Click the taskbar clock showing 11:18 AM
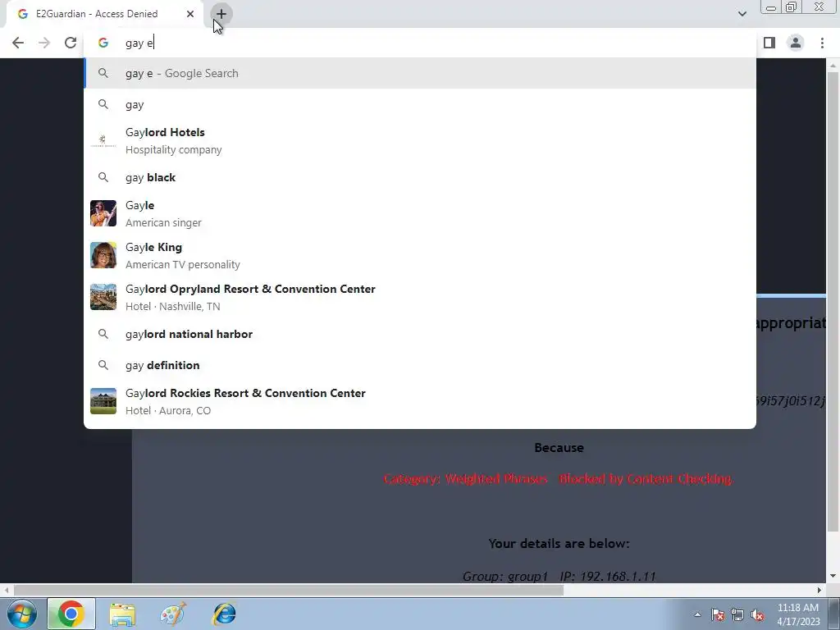Image resolution: width=840 pixels, height=630 pixels. (x=798, y=614)
